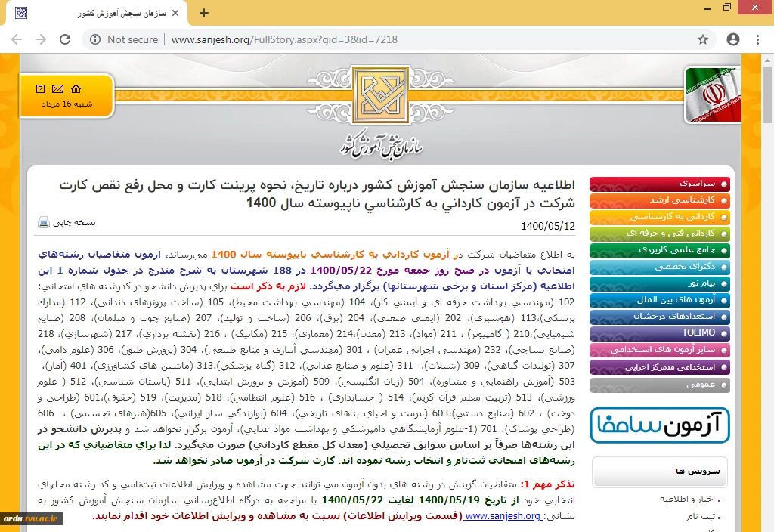
Task: Click the question mark help icon
Action: click(x=41, y=89)
